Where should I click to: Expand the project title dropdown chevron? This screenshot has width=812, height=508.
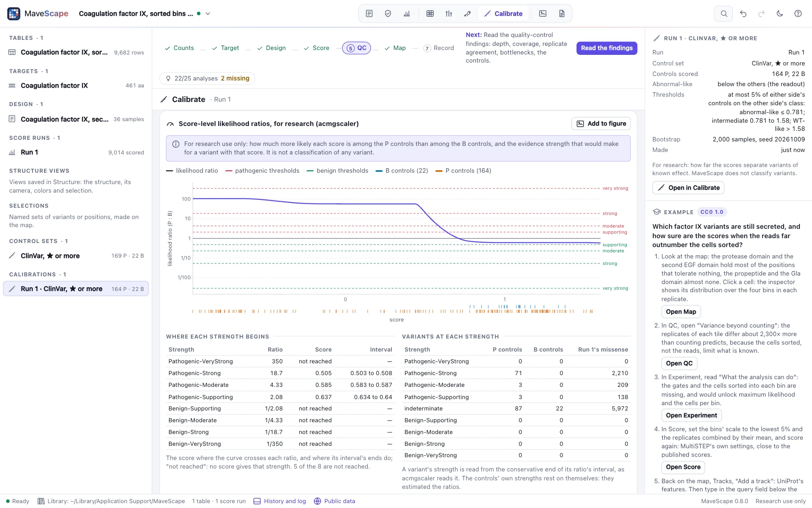point(208,13)
